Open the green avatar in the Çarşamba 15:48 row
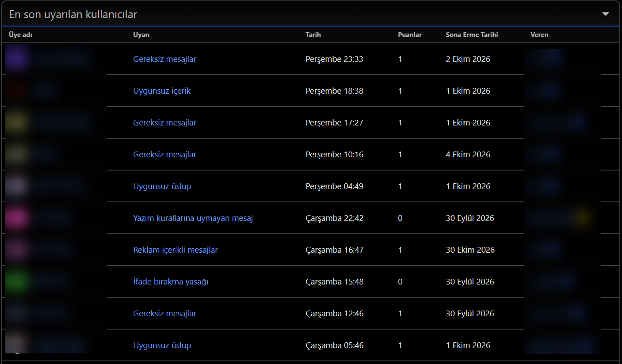622x364 pixels. (17, 282)
